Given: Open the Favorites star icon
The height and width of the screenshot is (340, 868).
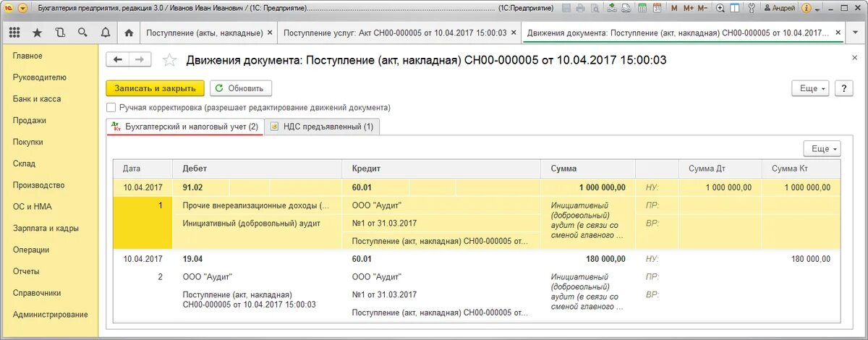Looking at the screenshot, I should pos(37,33).
